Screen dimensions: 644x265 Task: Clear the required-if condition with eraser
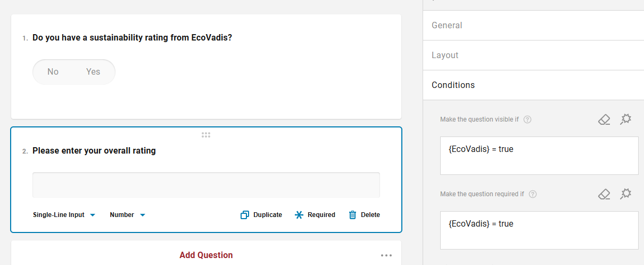point(604,194)
